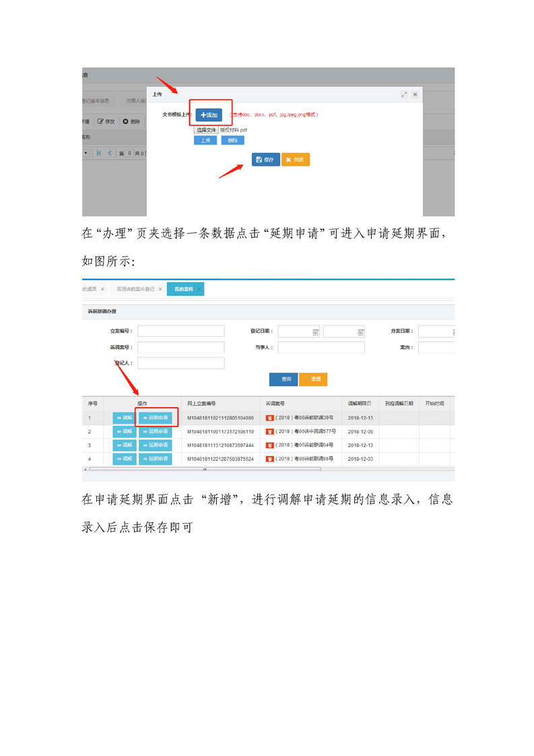Click the 开始时间 column header

(434, 404)
